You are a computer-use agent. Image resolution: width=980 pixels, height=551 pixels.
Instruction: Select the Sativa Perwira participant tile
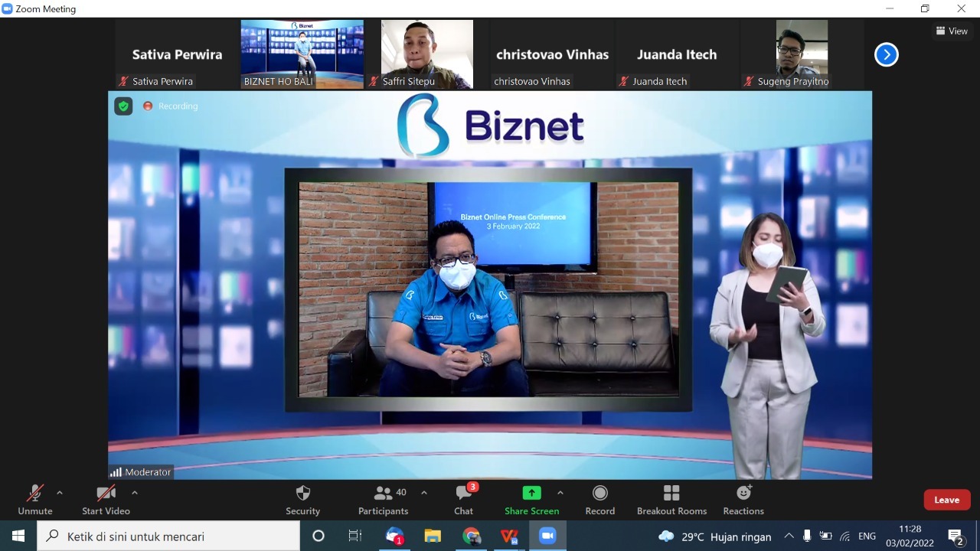click(177, 54)
